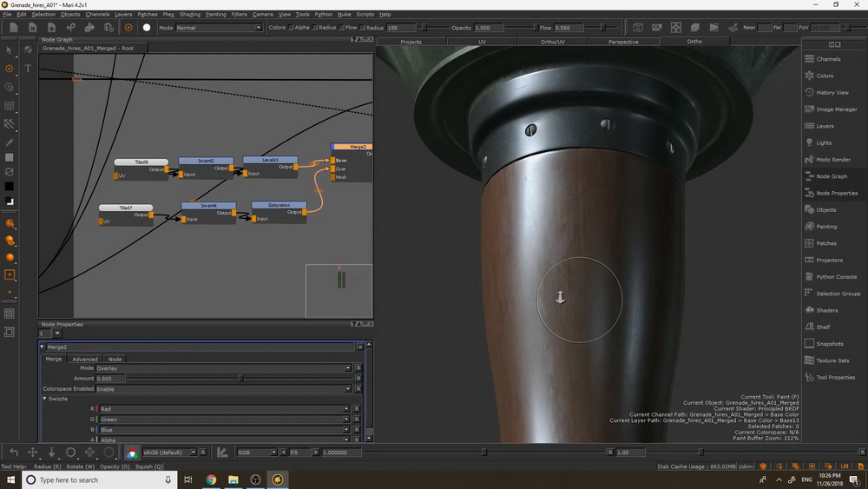Collapse the Merge2 properties group

[x=42, y=347]
